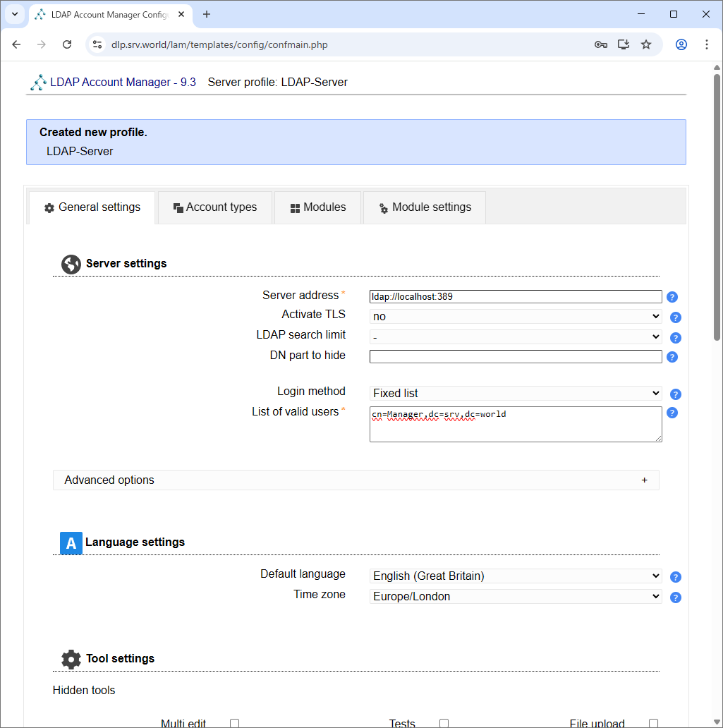Open help for Time zone
The width and height of the screenshot is (723, 728).
[x=676, y=597]
